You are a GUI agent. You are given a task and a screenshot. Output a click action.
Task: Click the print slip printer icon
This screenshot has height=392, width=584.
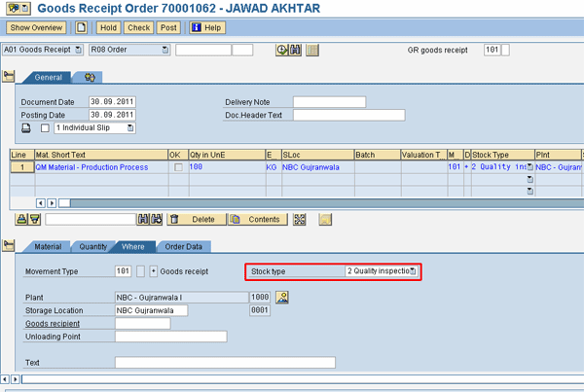tap(26, 127)
